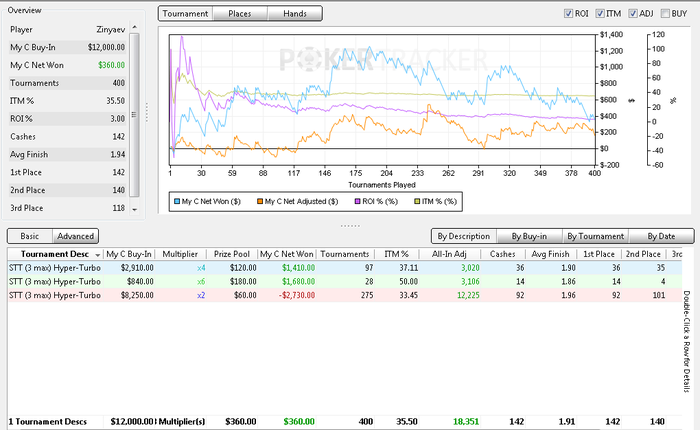Click the Basic view button

(30, 236)
